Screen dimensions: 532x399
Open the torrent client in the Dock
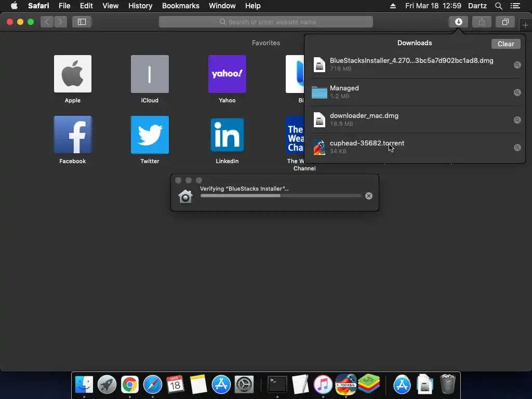click(345, 384)
